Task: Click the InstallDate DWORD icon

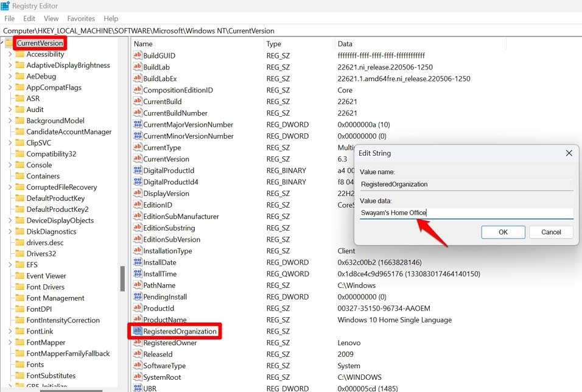Action: pyautogui.click(x=138, y=262)
